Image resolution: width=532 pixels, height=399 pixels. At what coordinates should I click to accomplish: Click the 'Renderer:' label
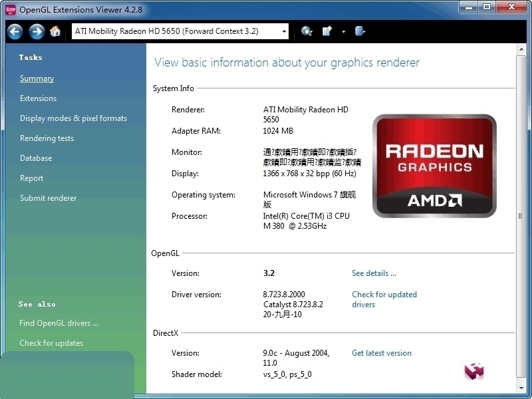click(x=188, y=110)
